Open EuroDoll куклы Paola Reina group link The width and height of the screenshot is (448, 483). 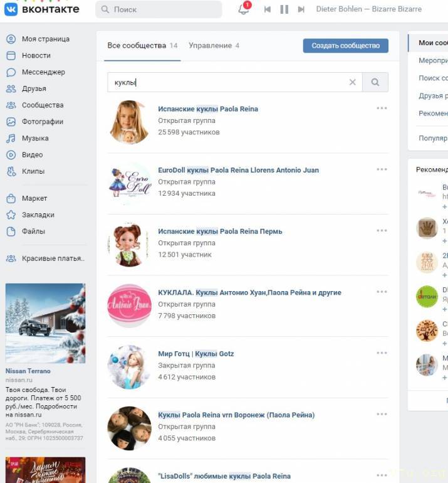[x=238, y=170]
